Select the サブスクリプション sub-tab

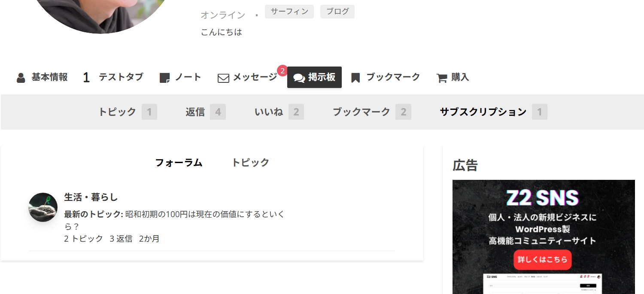click(x=493, y=112)
